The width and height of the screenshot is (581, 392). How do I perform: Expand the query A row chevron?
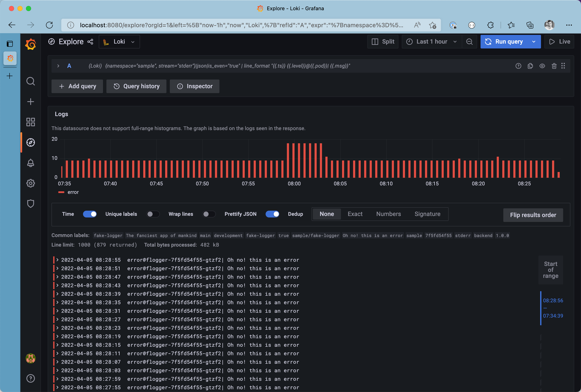(x=58, y=66)
